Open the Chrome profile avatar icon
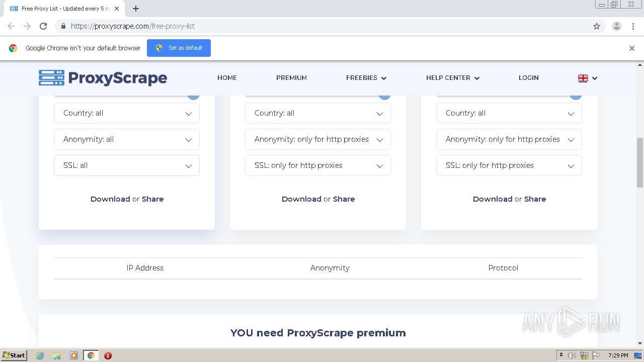The height and width of the screenshot is (362, 644). 616,26
